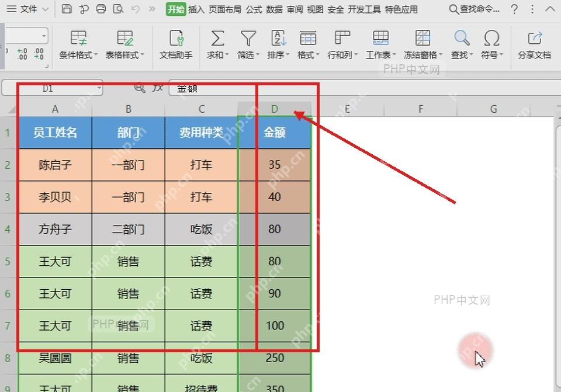Select column G header
Viewport: 561px width, 392px height.
pos(494,109)
